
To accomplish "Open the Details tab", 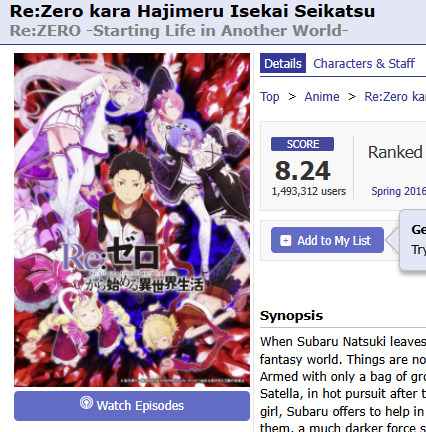I will 283,63.
